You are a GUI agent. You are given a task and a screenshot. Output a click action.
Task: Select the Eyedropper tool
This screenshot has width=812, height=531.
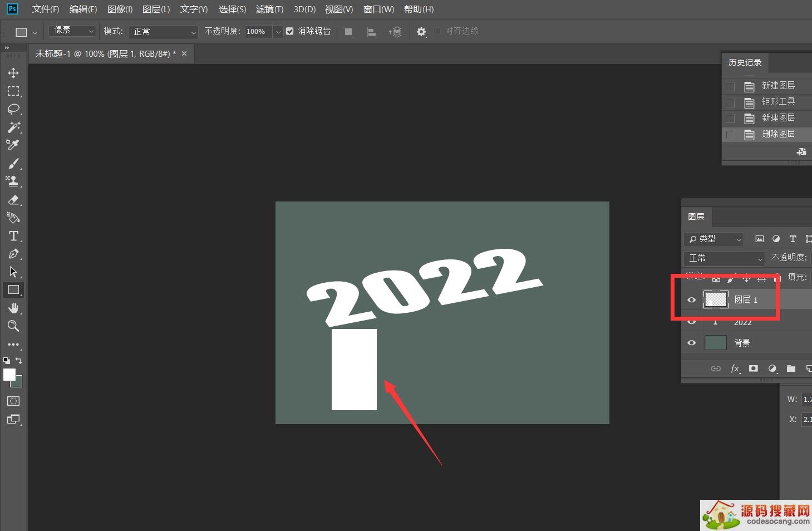point(13,145)
